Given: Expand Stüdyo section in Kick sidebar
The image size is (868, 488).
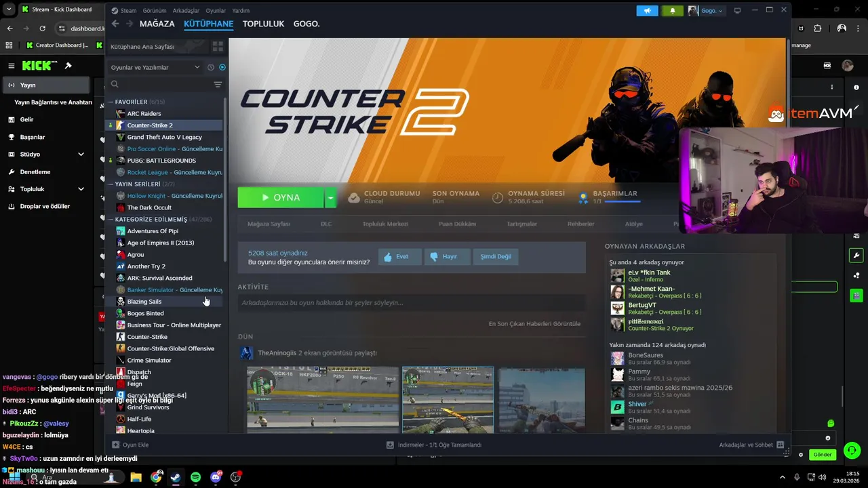Looking at the screenshot, I should tap(81, 155).
